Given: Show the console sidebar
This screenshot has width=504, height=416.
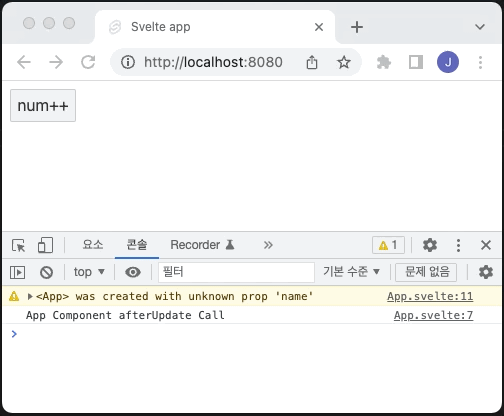Looking at the screenshot, I should 18,272.
